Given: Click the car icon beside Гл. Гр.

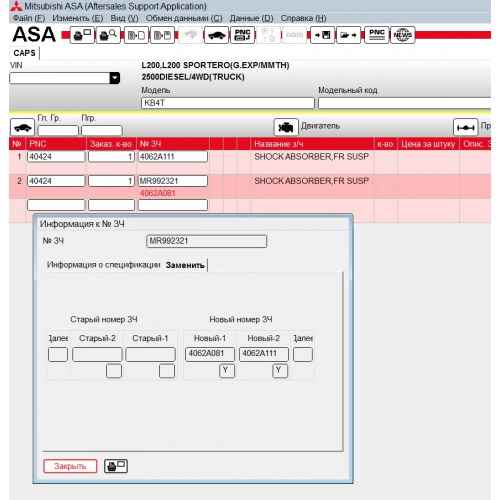Looking at the screenshot, I should click(x=22, y=127).
